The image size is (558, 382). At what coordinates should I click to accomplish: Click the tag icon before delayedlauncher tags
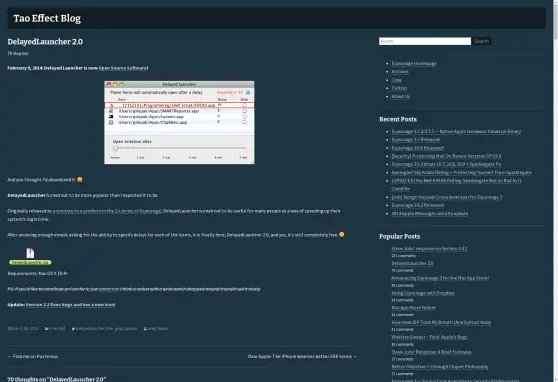[x=73, y=329]
